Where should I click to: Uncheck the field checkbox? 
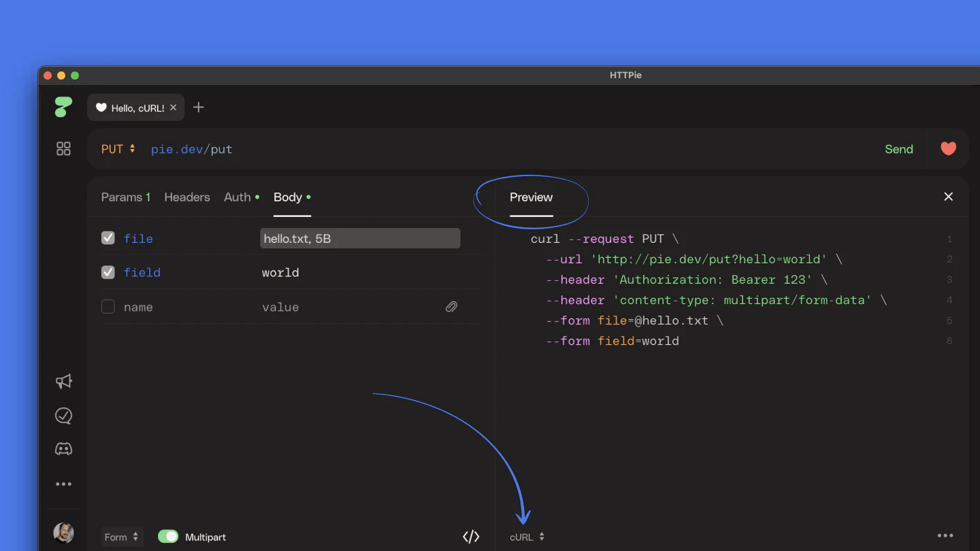(108, 272)
